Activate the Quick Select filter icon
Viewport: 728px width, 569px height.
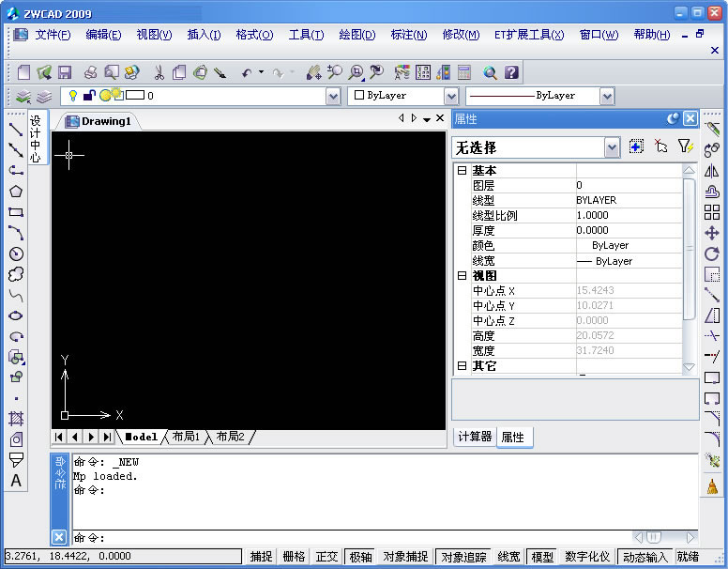pyautogui.click(x=686, y=146)
